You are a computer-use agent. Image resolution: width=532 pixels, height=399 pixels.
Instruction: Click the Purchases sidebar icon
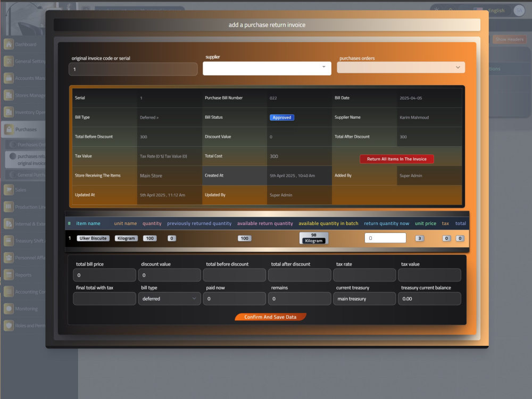tap(9, 129)
